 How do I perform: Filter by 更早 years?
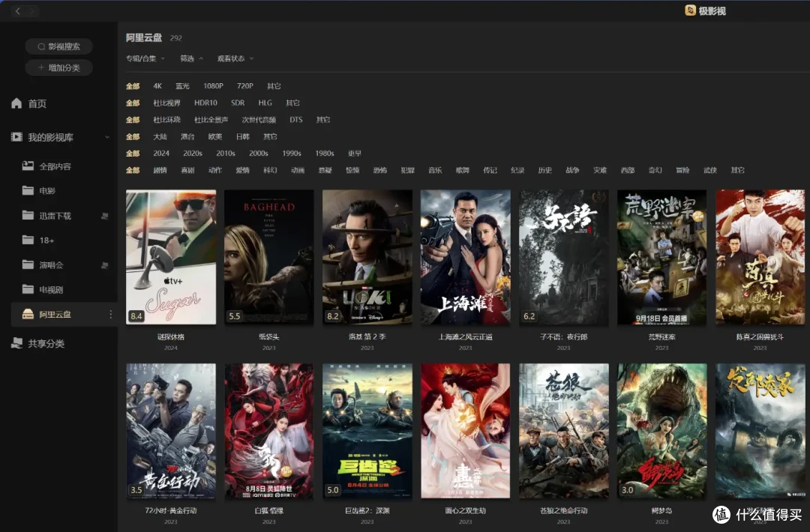click(354, 154)
